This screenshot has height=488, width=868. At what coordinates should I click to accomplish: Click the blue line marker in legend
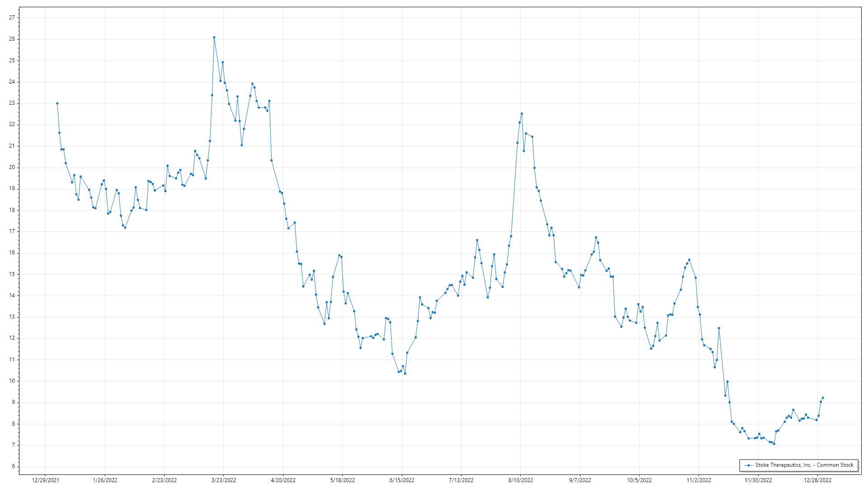click(x=749, y=465)
